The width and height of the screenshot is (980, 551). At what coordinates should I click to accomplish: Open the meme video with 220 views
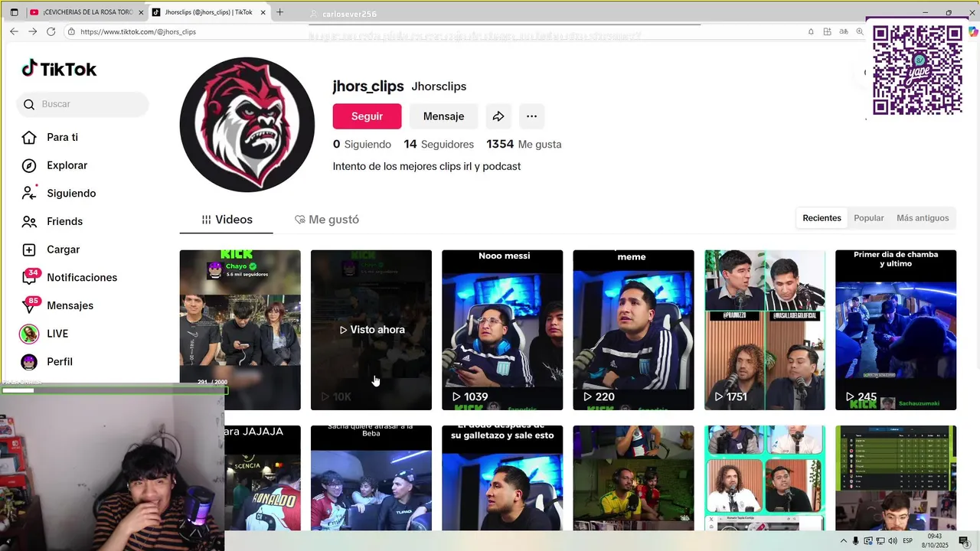coord(633,330)
